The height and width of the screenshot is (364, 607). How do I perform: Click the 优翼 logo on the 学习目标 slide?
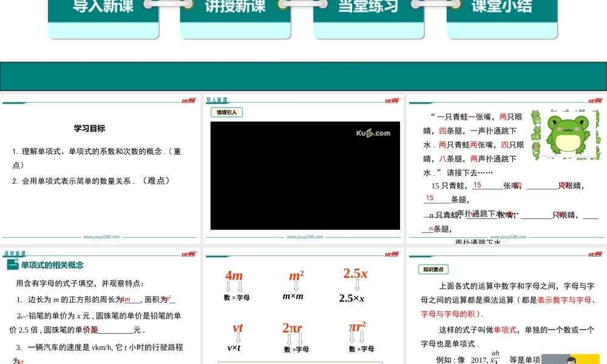188,100
